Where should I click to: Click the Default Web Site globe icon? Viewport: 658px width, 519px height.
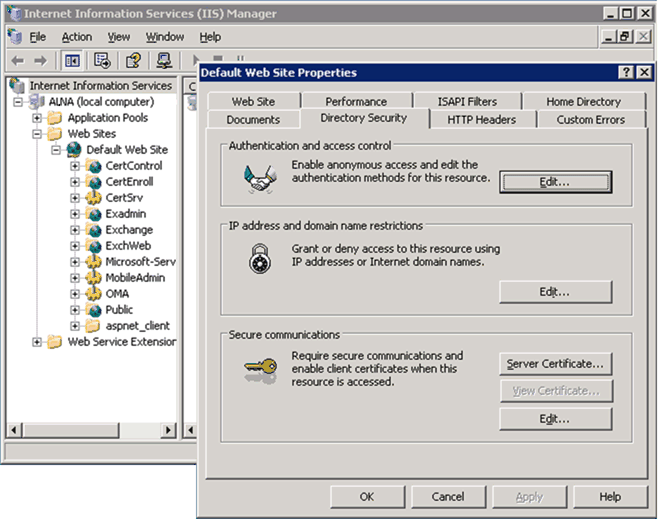[x=74, y=150]
